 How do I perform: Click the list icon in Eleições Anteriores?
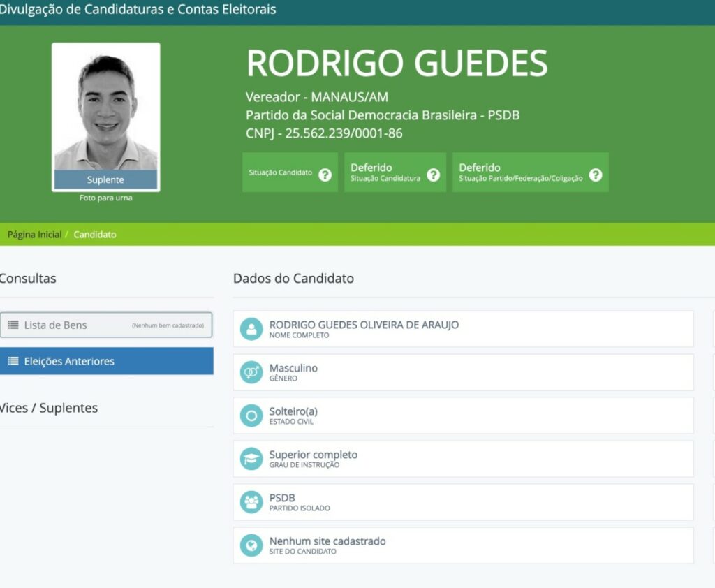point(13,361)
